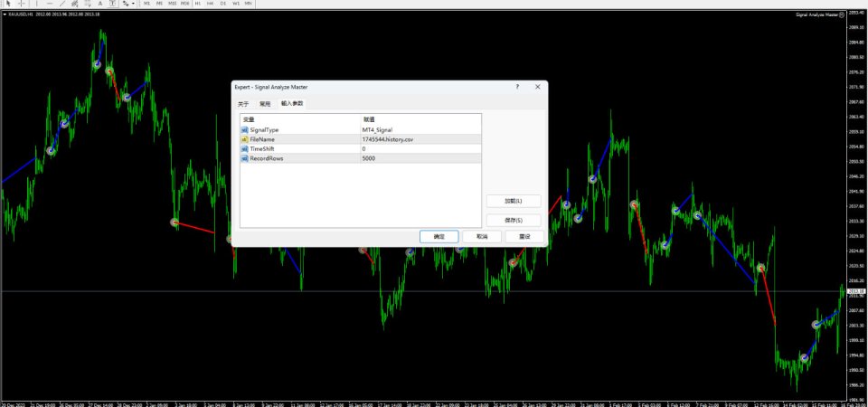The width and height of the screenshot is (868, 407).
Task: Select the Crosshair tool
Action: click(22, 4)
